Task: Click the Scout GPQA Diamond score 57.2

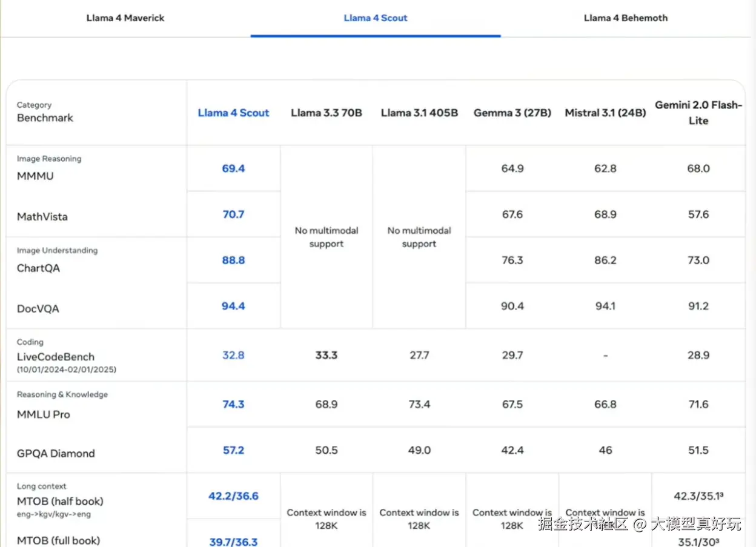Action: coord(233,451)
